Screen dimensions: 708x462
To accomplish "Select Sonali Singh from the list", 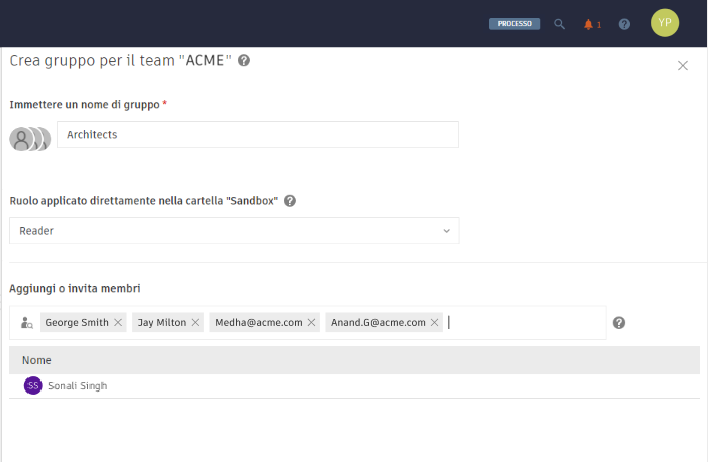I will pos(354,386).
